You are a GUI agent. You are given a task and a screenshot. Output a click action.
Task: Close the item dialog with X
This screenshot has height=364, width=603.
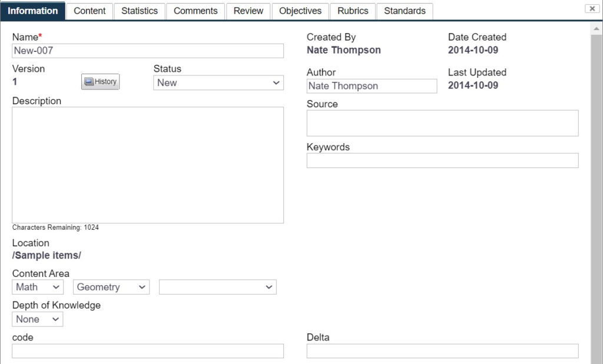click(x=592, y=8)
